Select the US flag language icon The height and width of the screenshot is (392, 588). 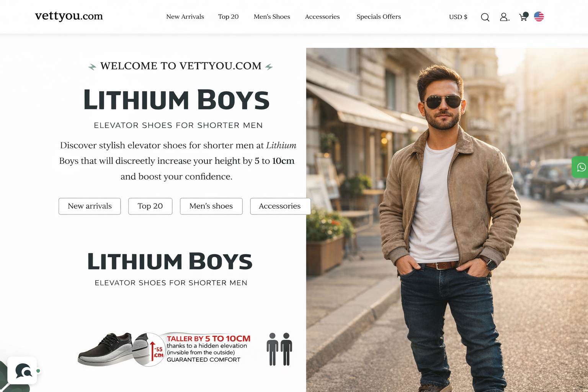pyautogui.click(x=539, y=16)
